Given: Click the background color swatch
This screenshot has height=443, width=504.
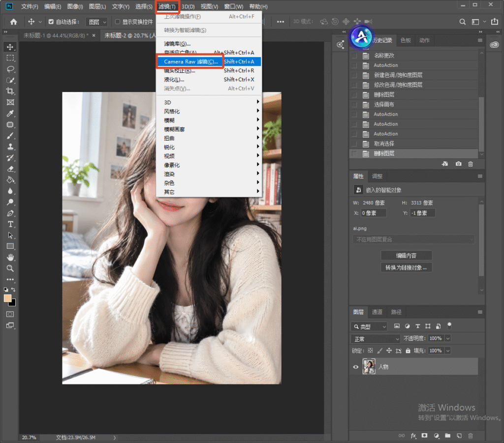Looking at the screenshot, I should [x=13, y=303].
